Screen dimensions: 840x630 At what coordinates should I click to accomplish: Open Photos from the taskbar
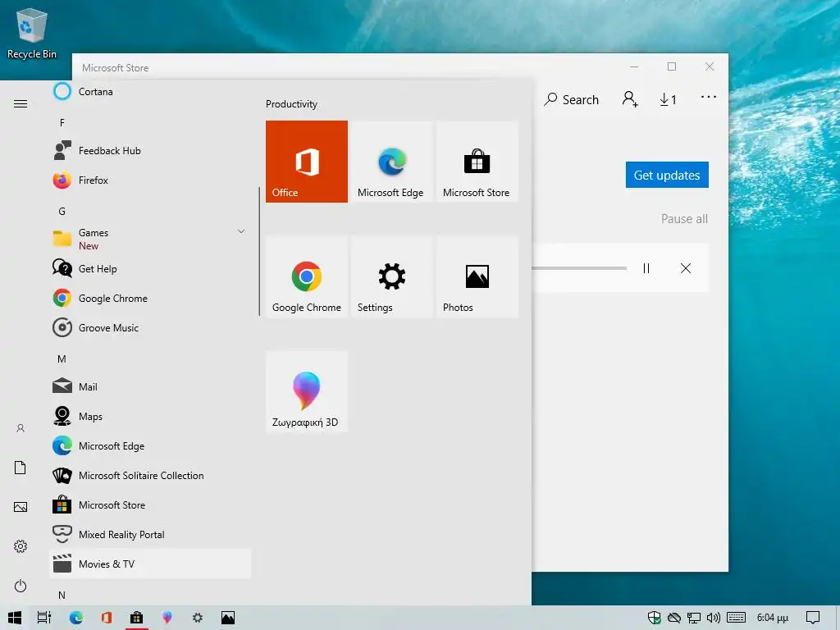tap(228, 618)
